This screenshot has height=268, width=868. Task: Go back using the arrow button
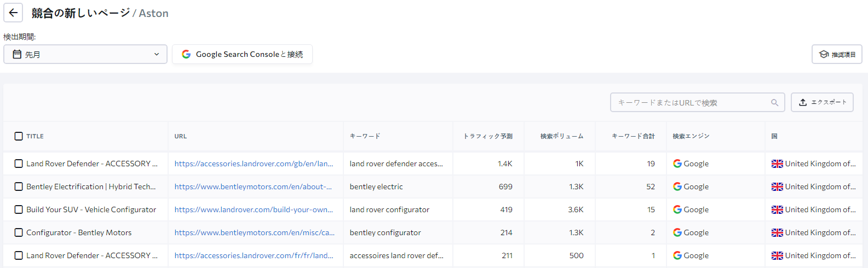[13, 13]
